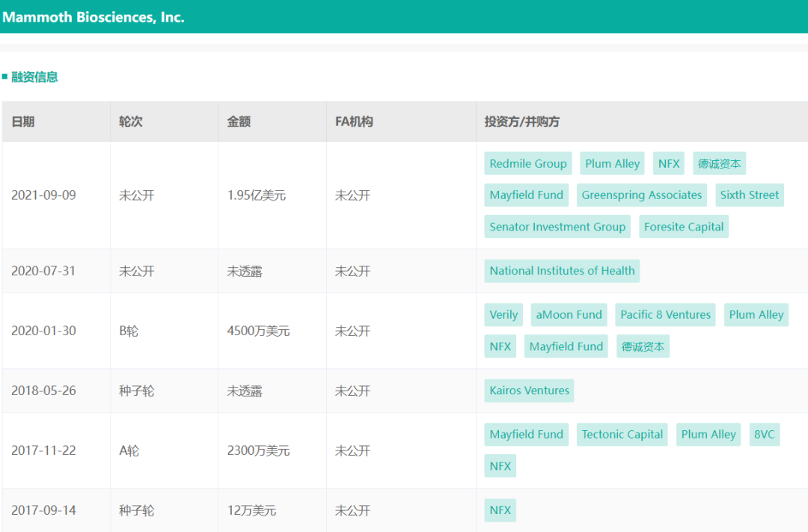Click the Verily investor tag
The height and width of the screenshot is (532, 808).
504,315
